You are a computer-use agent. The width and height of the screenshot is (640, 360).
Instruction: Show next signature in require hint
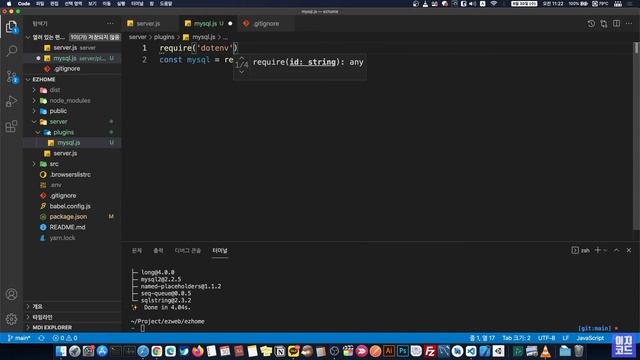(x=242, y=72)
